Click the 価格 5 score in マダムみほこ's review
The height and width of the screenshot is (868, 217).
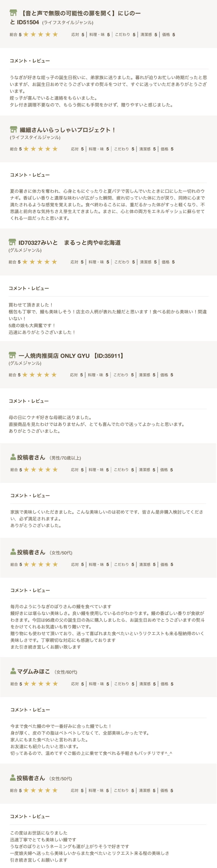tap(167, 684)
